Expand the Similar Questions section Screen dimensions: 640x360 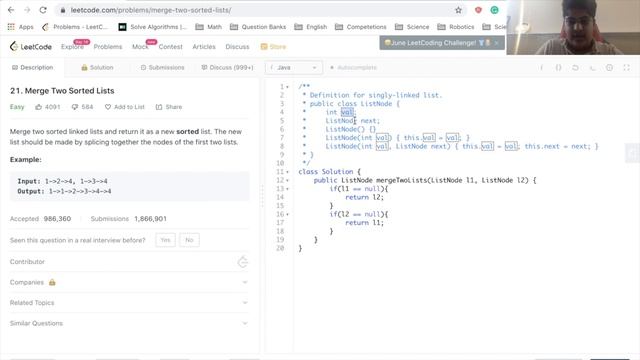point(245,323)
